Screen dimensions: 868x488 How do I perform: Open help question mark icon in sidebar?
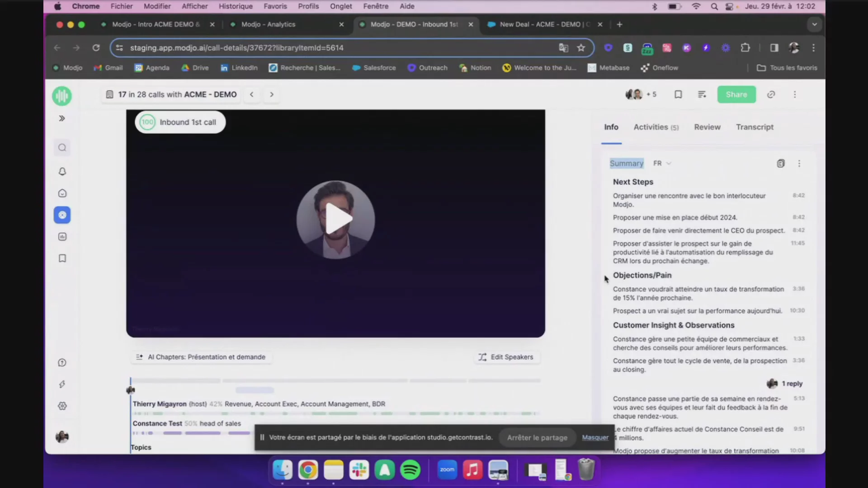[62, 362]
